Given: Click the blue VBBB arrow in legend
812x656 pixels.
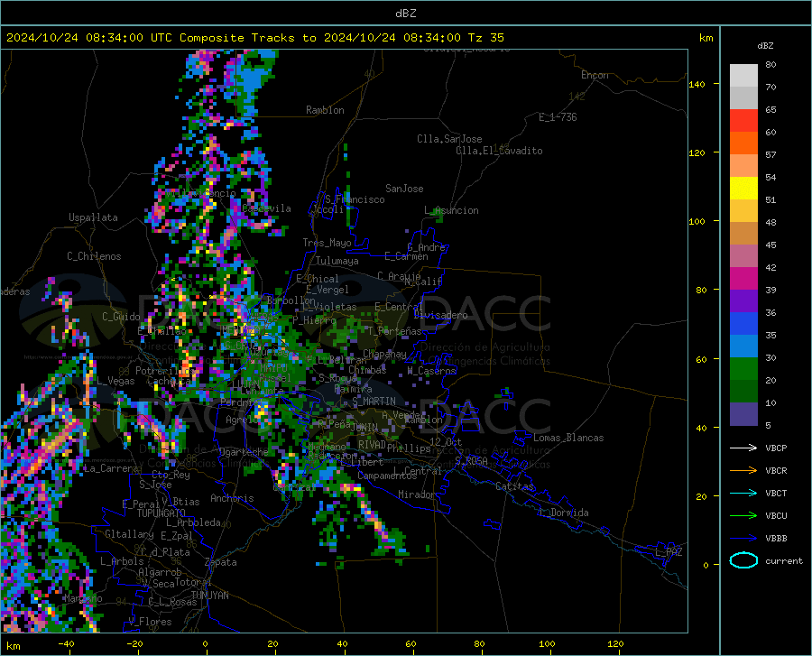Looking at the screenshot, I should 743,539.
